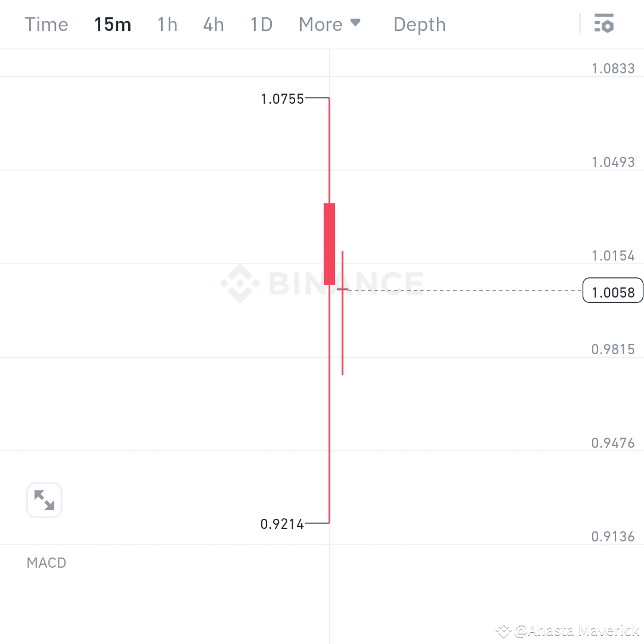
Task: Click the red candlestick body
Action: tap(329, 243)
